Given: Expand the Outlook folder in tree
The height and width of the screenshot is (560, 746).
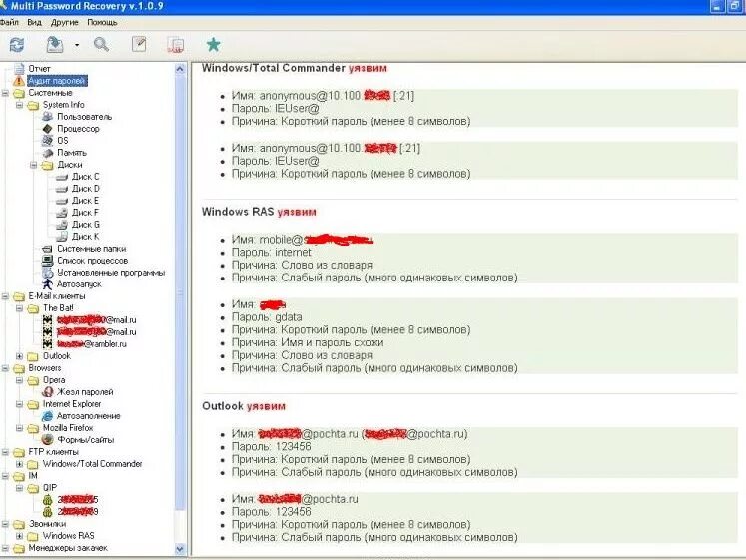Looking at the screenshot, I should (x=20, y=356).
